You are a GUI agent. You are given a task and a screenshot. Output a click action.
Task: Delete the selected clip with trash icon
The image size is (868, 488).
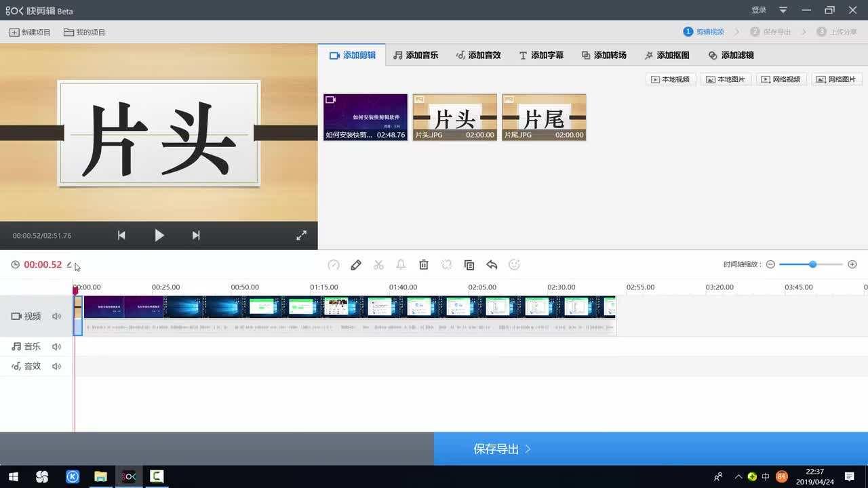[424, 265]
